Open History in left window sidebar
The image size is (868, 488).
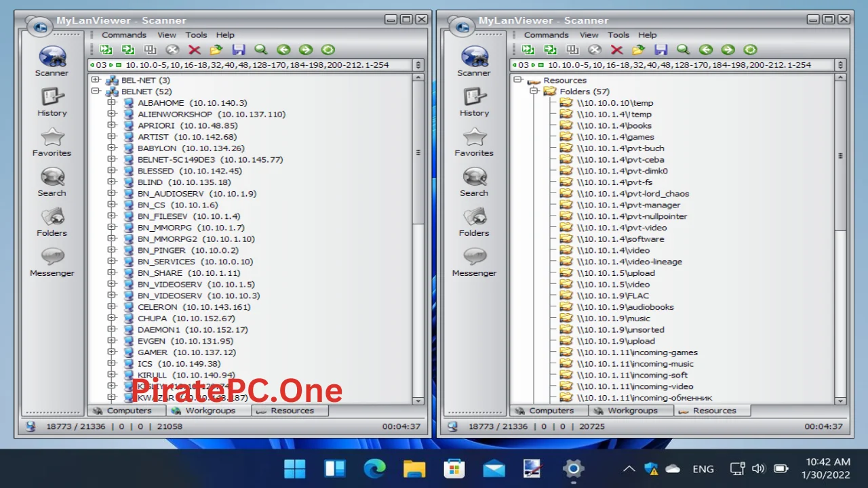click(52, 102)
